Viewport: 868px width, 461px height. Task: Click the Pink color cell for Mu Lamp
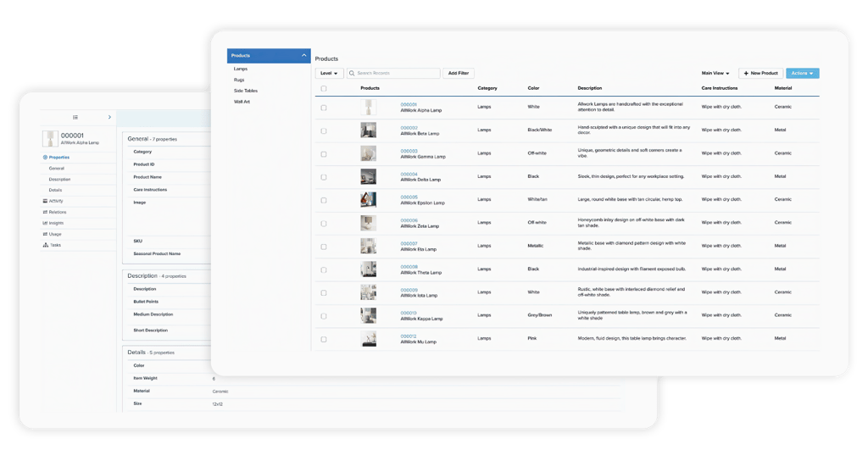pyautogui.click(x=532, y=338)
